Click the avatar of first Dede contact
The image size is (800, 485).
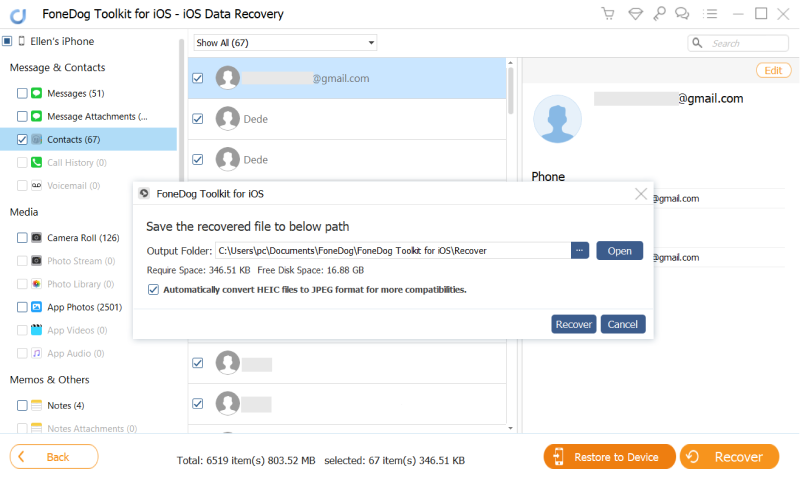(x=228, y=119)
